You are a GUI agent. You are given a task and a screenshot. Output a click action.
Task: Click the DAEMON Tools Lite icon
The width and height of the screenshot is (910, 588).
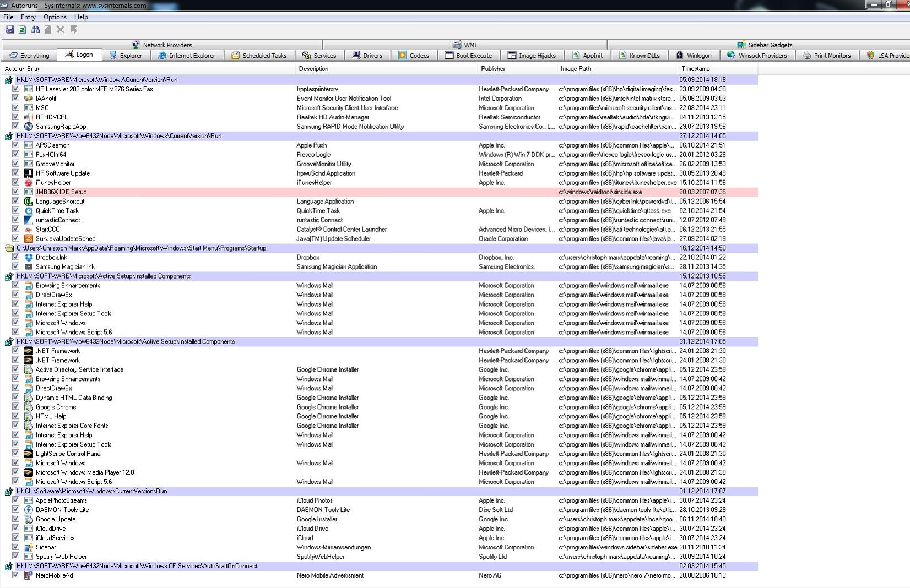tap(29, 510)
